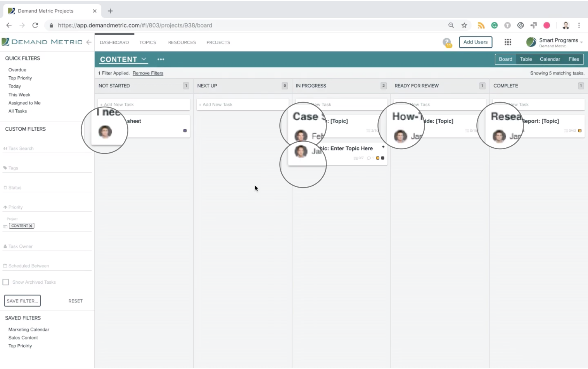588x369 pixels.
Task: Switch to the Calendar view
Action: 550,59
